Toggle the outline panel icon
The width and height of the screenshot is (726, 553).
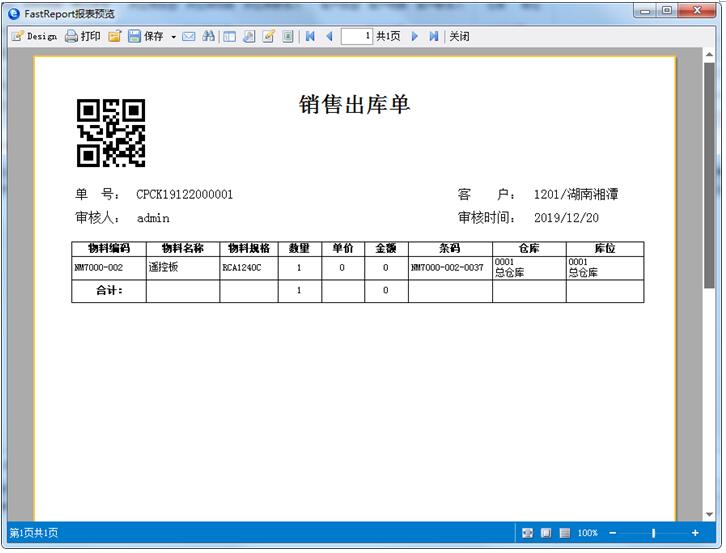pyautogui.click(x=229, y=36)
